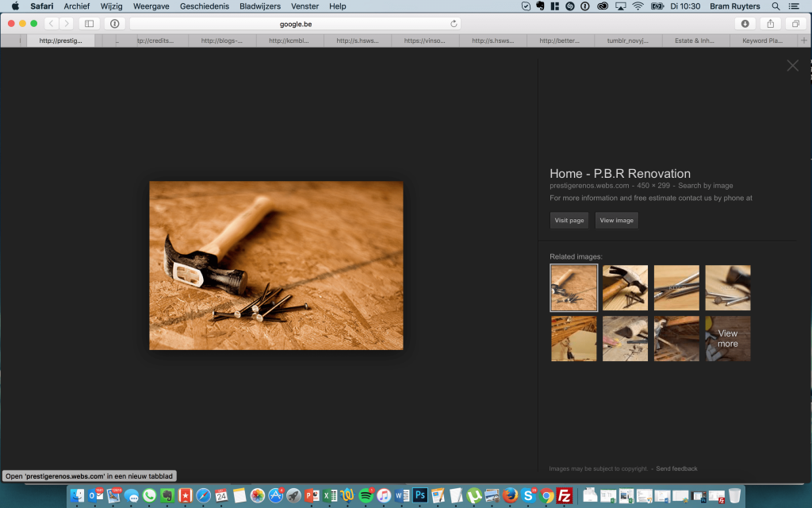Launch Photoshop from the dock

(419, 495)
